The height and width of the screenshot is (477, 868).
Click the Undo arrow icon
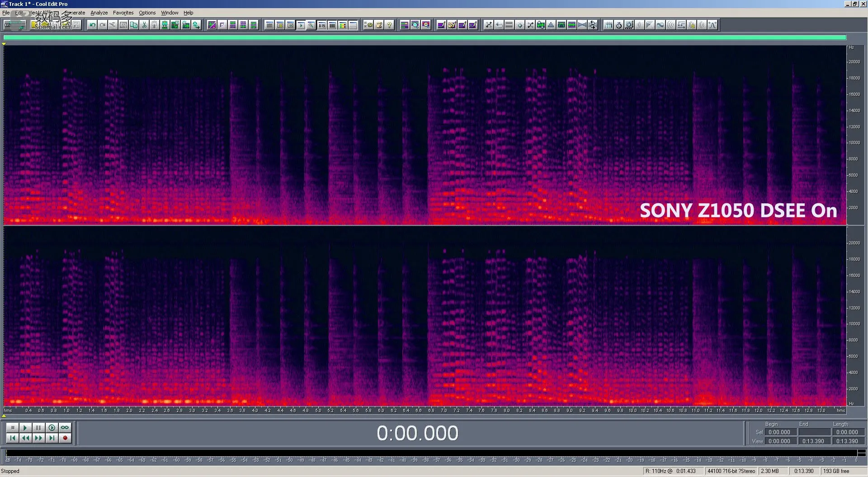92,25
